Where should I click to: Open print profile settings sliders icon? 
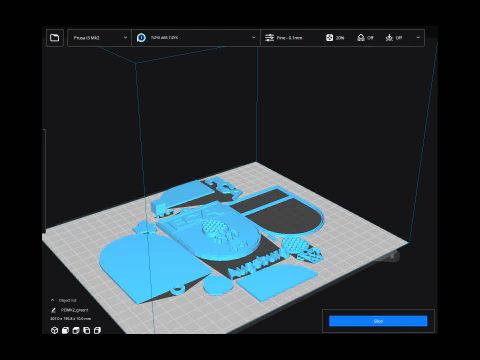[269, 38]
